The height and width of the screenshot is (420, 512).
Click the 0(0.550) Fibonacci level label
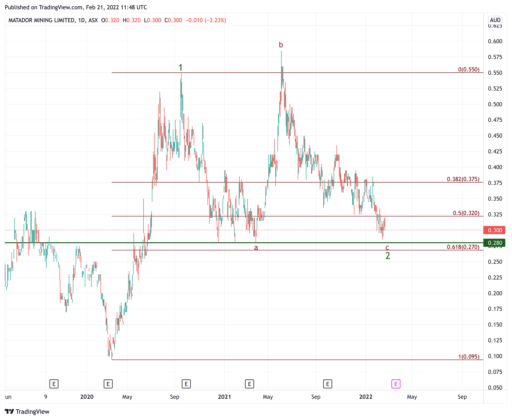(x=469, y=70)
